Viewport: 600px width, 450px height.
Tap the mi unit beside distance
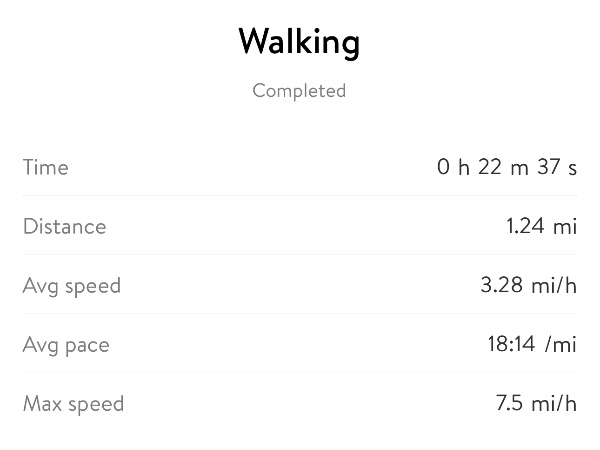566,226
